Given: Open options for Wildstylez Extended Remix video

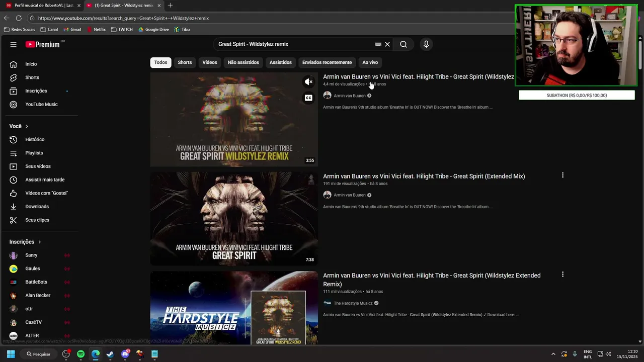Looking at the screenshot, I should click(562, 275).
